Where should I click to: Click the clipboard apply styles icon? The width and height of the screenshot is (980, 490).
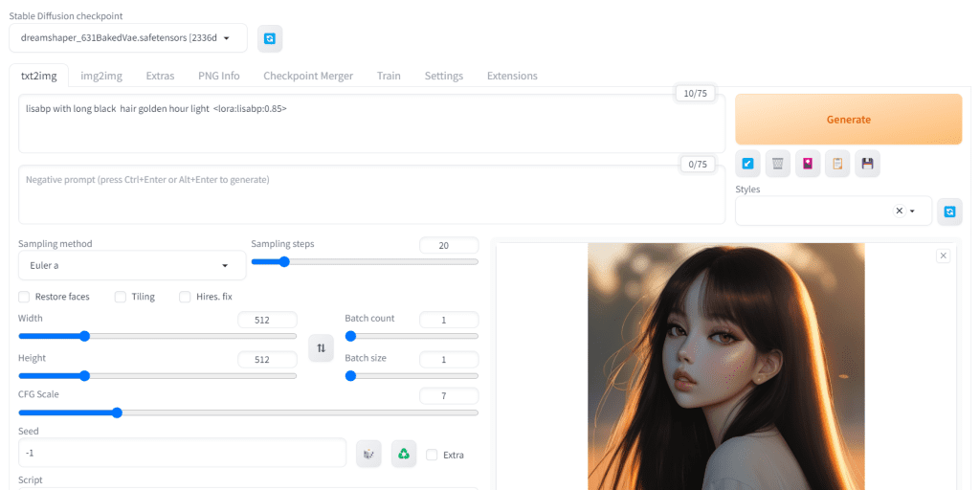pos(837,164)
